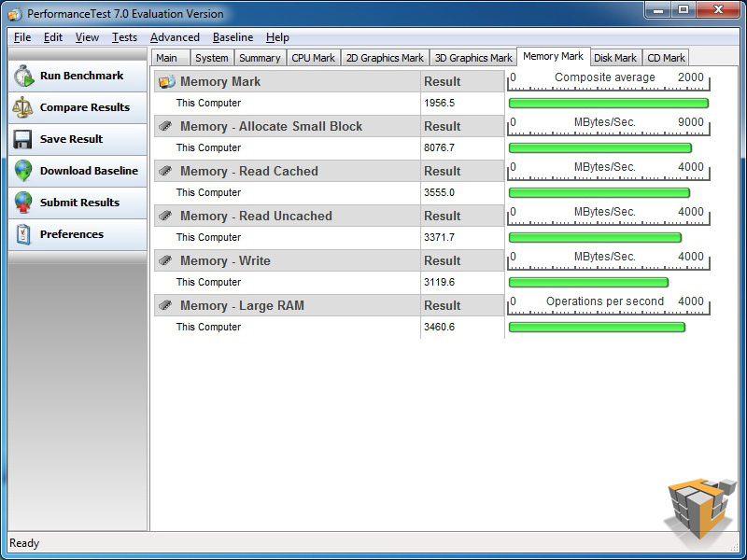
Task: Click the PerformanceTest title bar app icon
Action: pos(15,14)
